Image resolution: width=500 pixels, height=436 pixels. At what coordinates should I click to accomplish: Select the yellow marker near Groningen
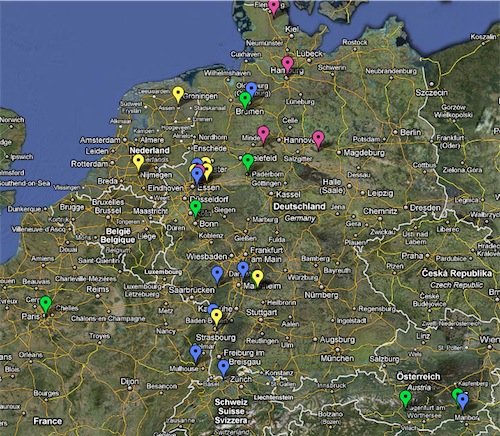coord(178,95)
